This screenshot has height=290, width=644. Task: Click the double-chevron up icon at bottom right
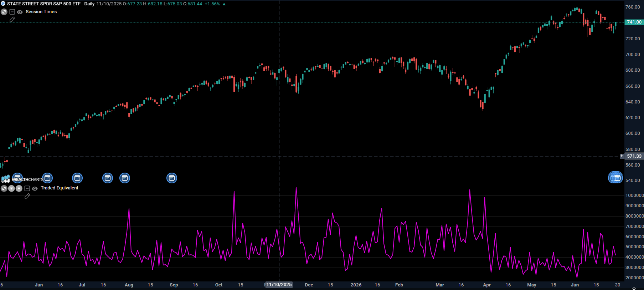(x=634, y=288)
